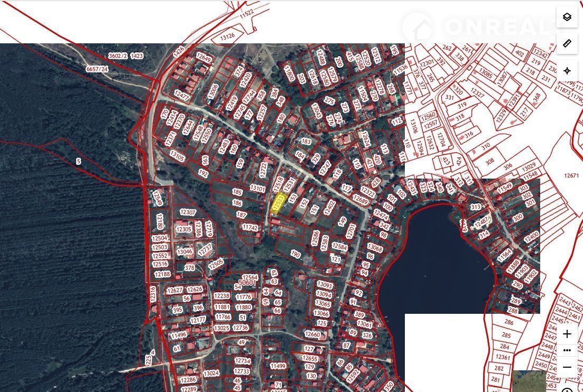This screenshot has height=392, width=583.
Task: Click parcel label 11522
Action: coord(246,12)
